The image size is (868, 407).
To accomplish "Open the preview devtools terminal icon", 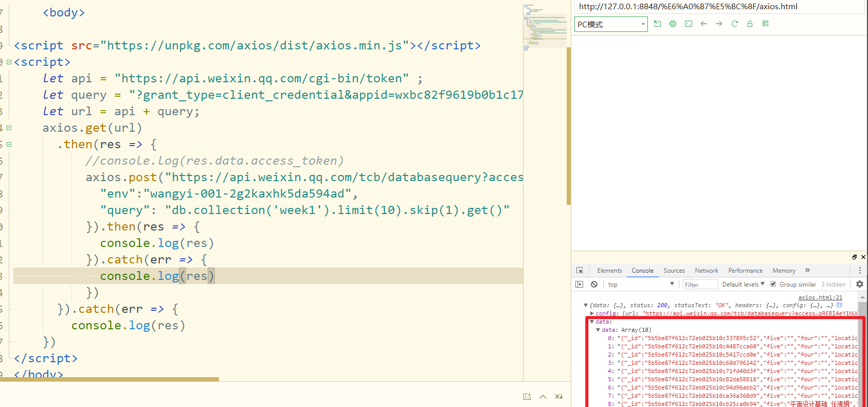I will click(x=688, y=24).
